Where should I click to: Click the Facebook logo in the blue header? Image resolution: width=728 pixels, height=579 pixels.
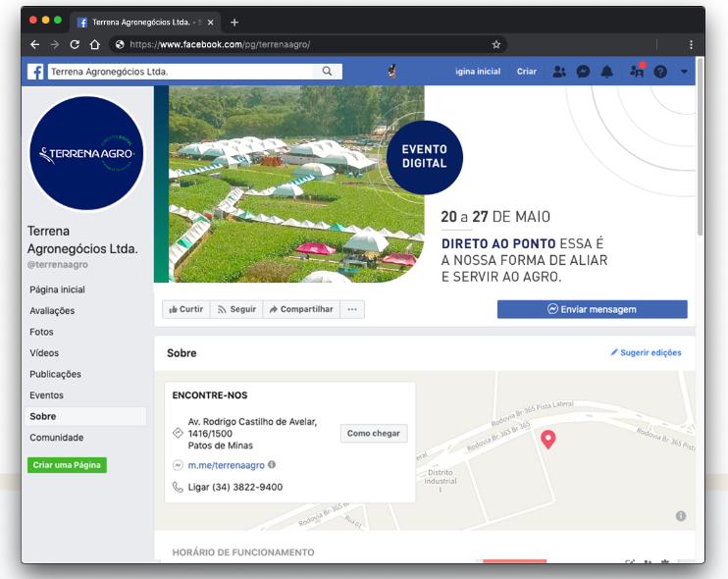(x=35, y=72)
